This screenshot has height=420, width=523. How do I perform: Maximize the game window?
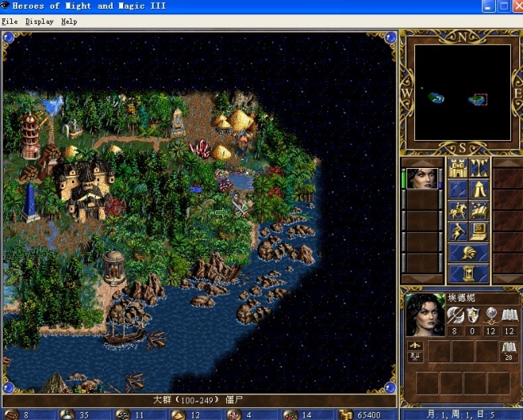coord(503,6)
